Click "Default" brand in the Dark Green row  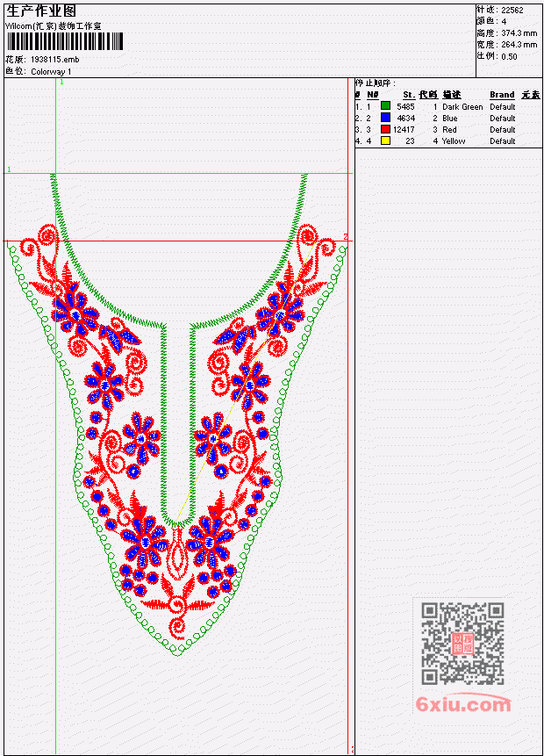tap(503, 106)
